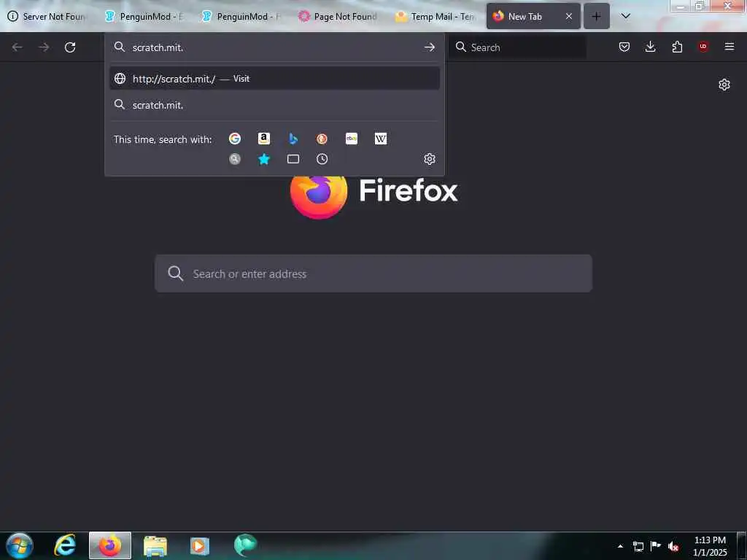Viewport: 747px width, 560px height.
Task: Switch to the Page Not Found tab
Action: [x=339, y=16]
